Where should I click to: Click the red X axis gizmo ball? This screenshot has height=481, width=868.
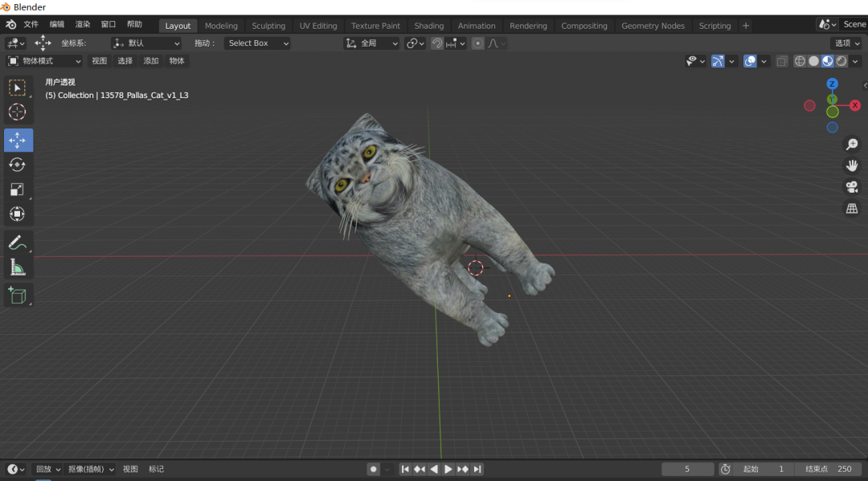click(x=854, y=105)
